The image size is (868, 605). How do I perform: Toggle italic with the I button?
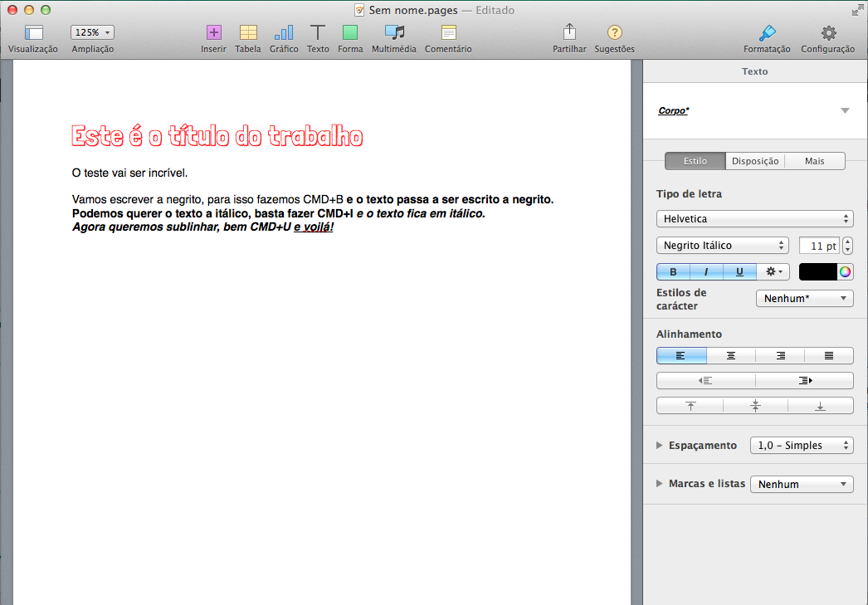click(706, 271)
